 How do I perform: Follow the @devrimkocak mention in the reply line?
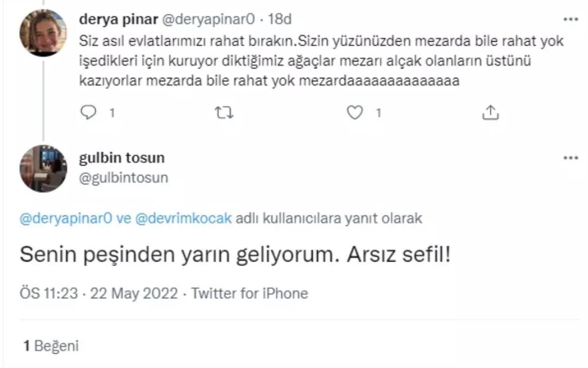click(181, 219)
